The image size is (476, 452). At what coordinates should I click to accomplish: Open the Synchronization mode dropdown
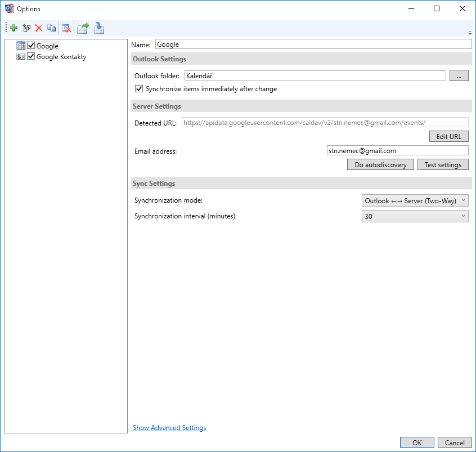pos(415,200)
